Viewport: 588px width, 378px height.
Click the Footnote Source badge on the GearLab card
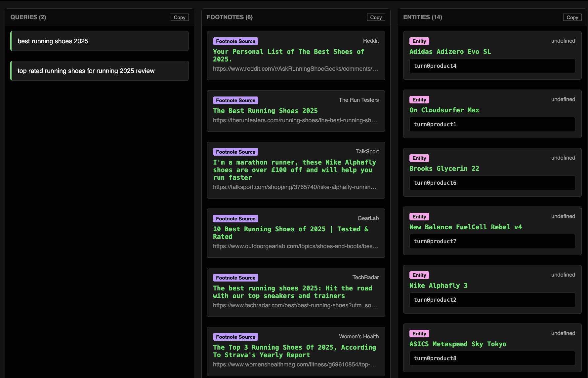click(x=235, y=219)
